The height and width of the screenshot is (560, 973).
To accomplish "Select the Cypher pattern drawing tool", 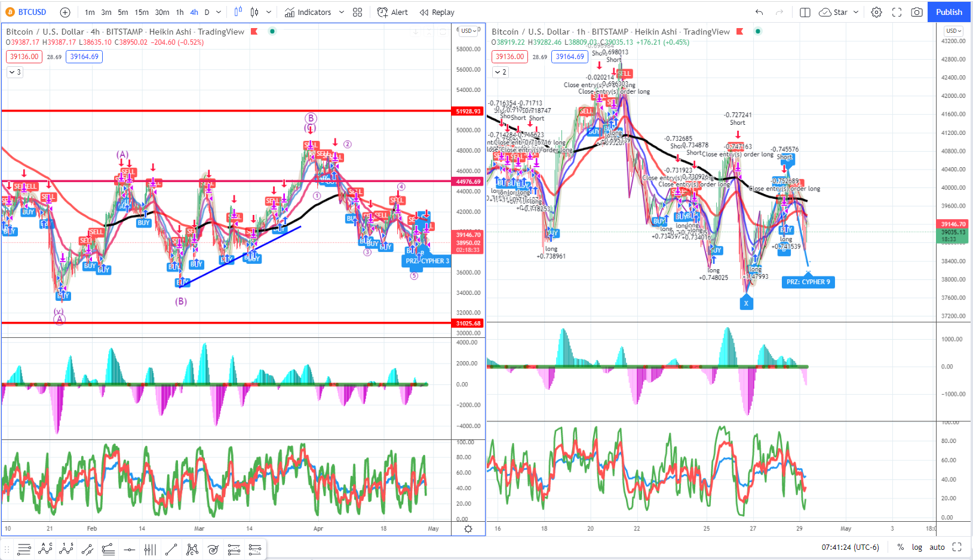I will tap(192, 549).
